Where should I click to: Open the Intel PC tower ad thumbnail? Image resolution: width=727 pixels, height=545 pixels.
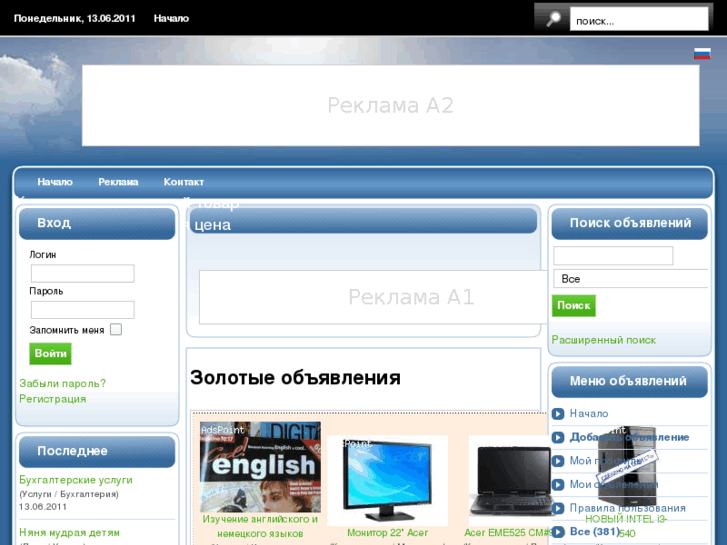point(627,468)
